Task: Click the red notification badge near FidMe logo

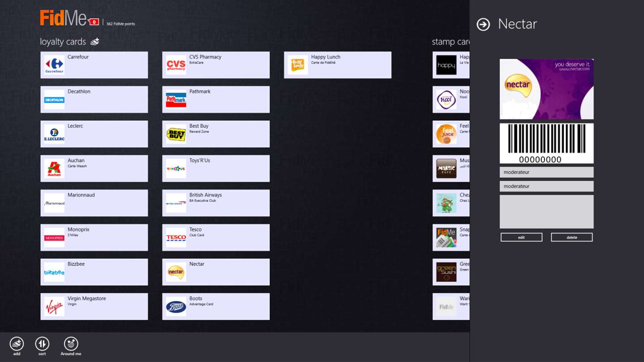Action: [x=94, y=22]
